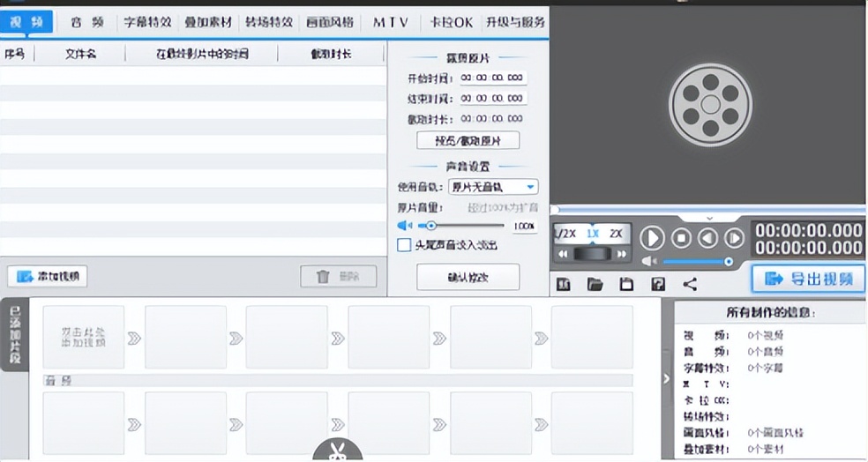Screen dimensions: 868x462
Task: Click the 导出视频 export button
Action: tap(808, 279)
